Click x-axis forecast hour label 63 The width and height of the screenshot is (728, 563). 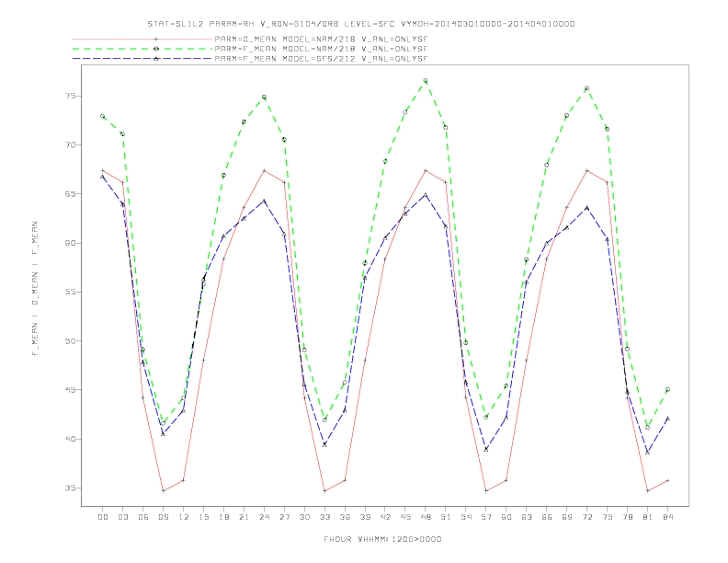click(x=527, y=517)
